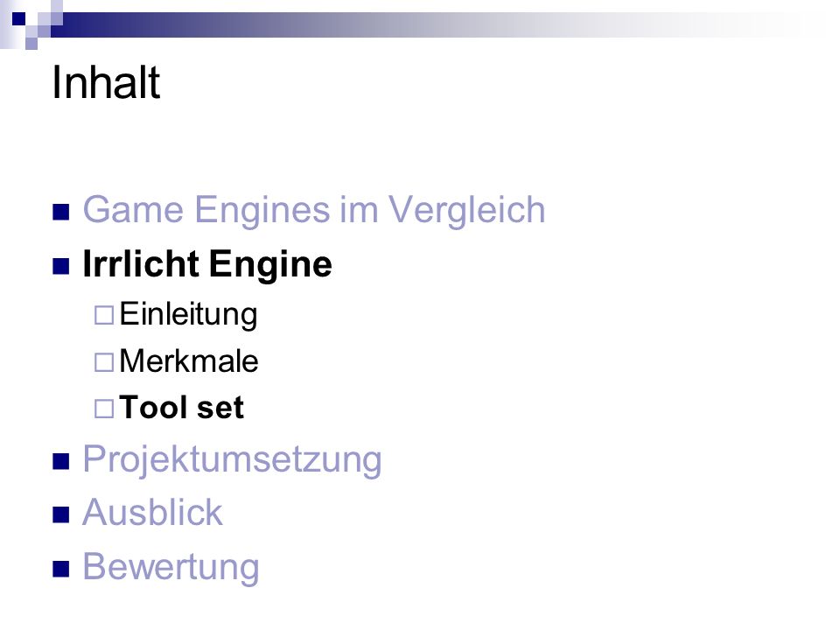This screenshot has width=840, height=630.
Task: Click the hollow box before 'Einleitung'
Action: pos(104,315)
